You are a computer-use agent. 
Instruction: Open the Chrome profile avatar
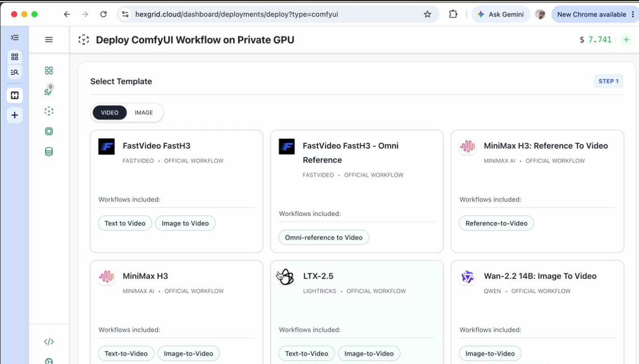[540, 14]
